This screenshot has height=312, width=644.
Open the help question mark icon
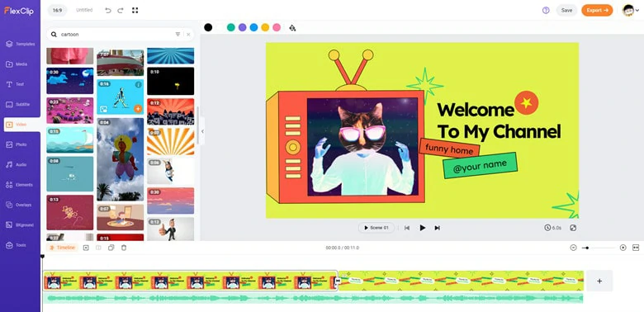click(x=546, y=10)
